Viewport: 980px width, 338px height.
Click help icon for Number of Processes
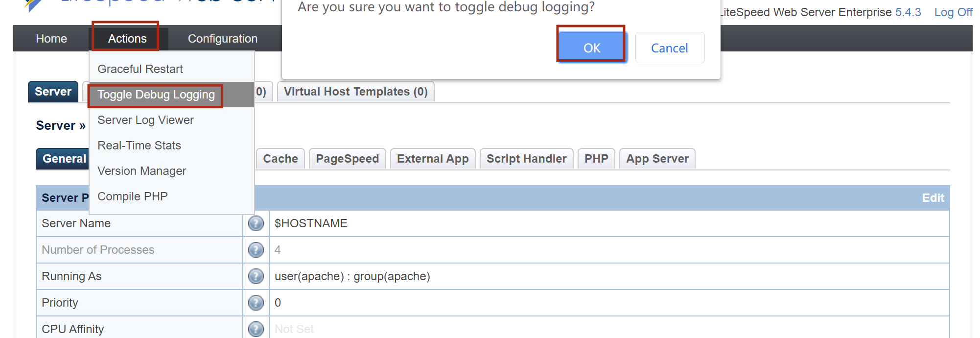(256, 250)
